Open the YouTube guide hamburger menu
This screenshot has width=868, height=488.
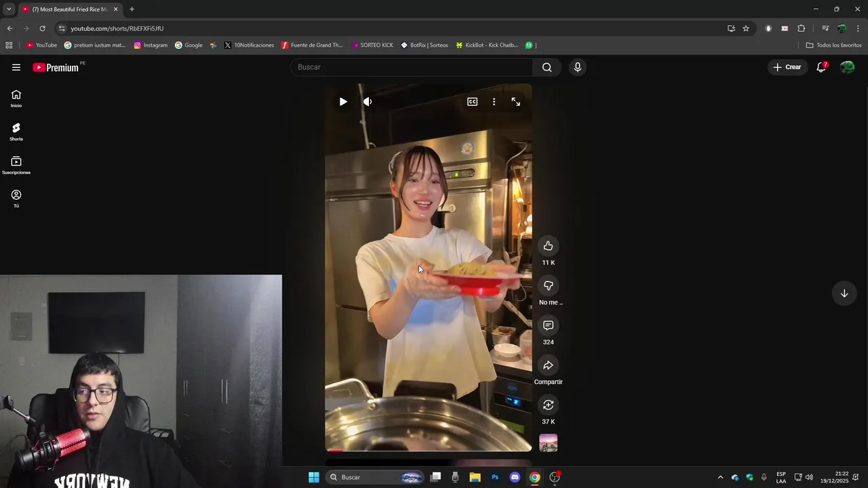pos(16,67)
